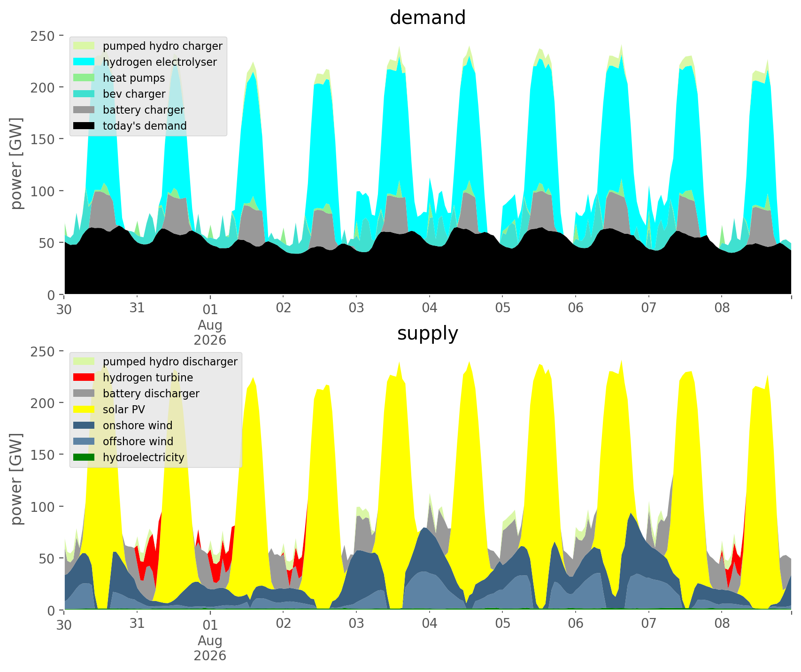
Task: Click the 200 y-axis tick on supply chart
Action: [44, 403]
